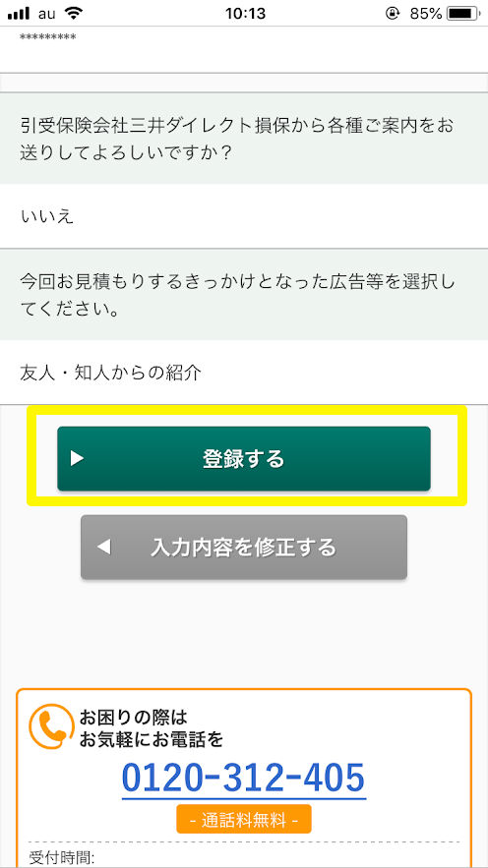Tap the いいえ answer row
This screenshot has height=868, width=488.
click(244, 216)
